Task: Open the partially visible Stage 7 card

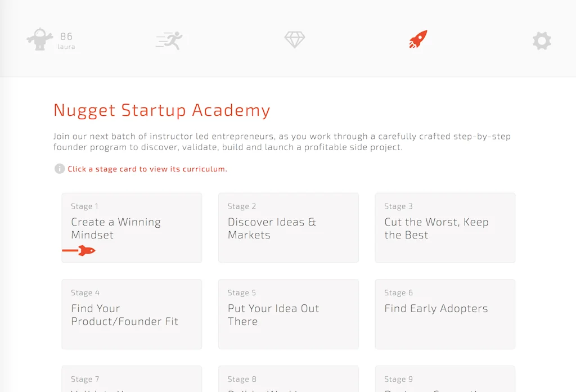Action: click(x=132, y=380)
